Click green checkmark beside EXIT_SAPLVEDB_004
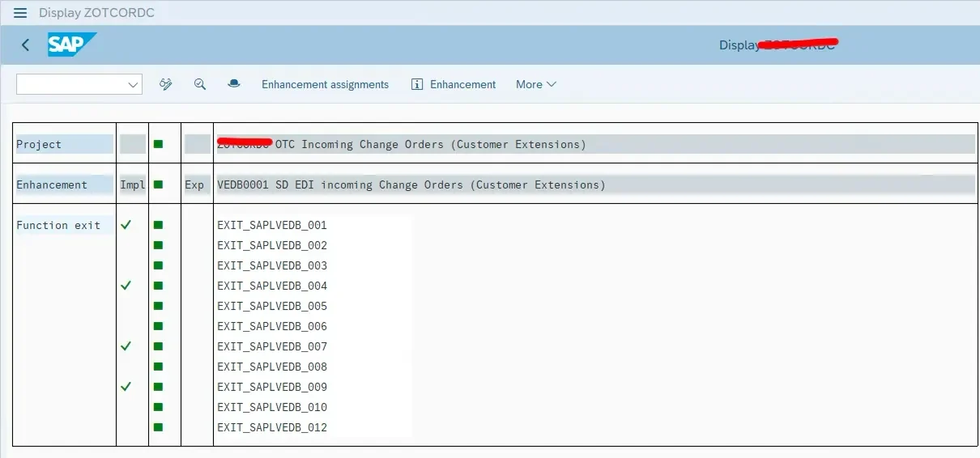Image resolution: width=980 pixels, height=458 pixels. click(126, 286)
